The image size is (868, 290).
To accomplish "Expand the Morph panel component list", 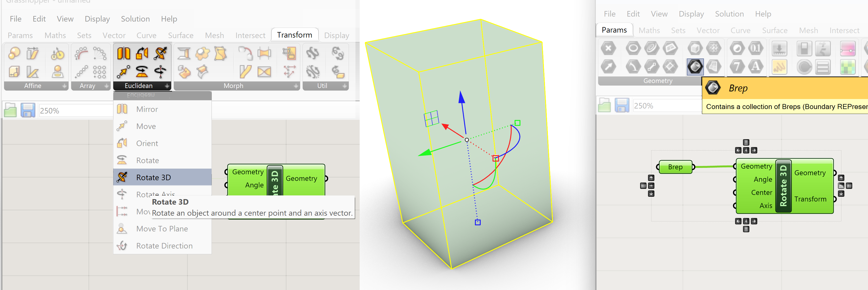I will pyautogui.click(x=296, y=86).
